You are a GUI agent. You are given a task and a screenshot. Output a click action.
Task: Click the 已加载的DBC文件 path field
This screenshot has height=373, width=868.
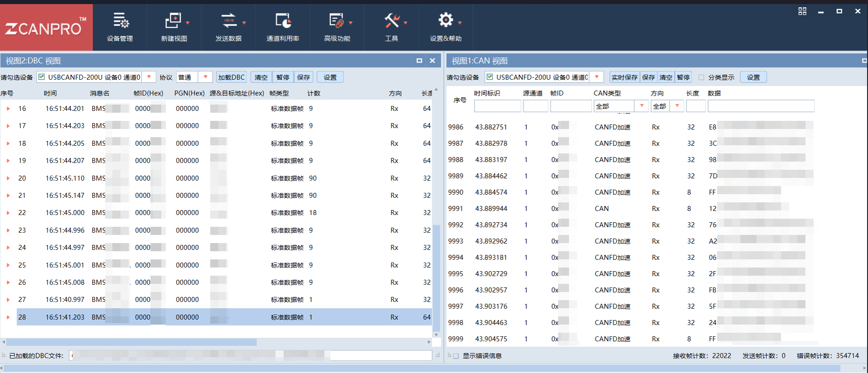251,355
